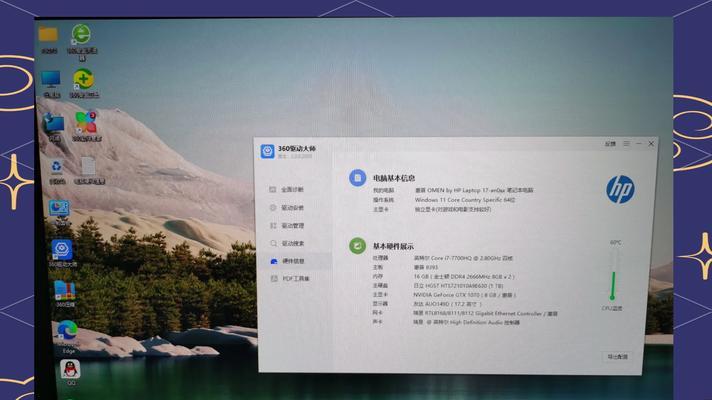Viewport: 712px width, 400px height.
Task: Click the Gigabit Ethernet Controller row
Action: pos(465,313)
